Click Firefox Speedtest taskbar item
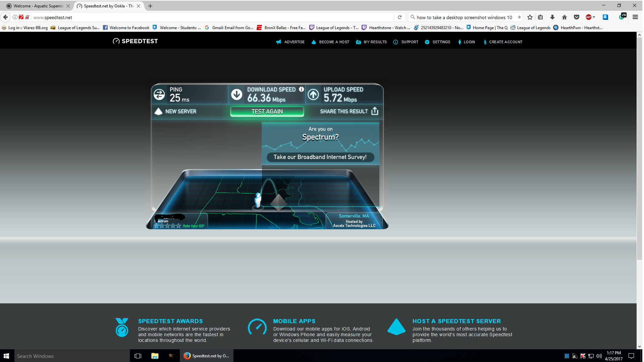The image size is (644, 362). (207, 356)
